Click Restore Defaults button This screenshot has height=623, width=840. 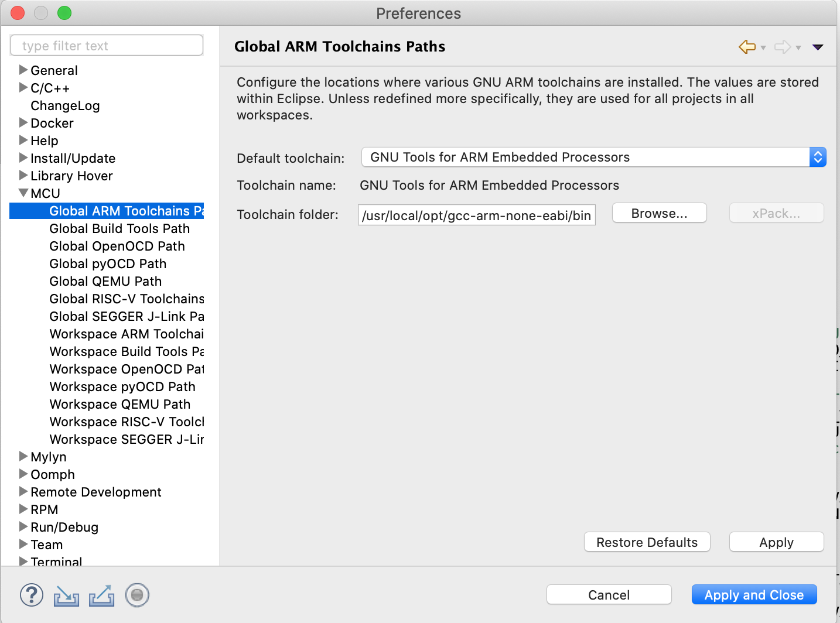[647, 542]
